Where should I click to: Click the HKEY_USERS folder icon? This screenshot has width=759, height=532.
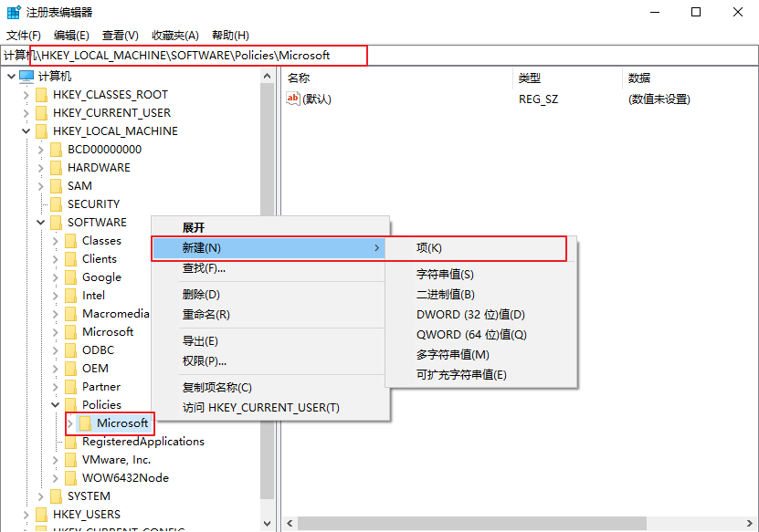(x=41, y=515)
